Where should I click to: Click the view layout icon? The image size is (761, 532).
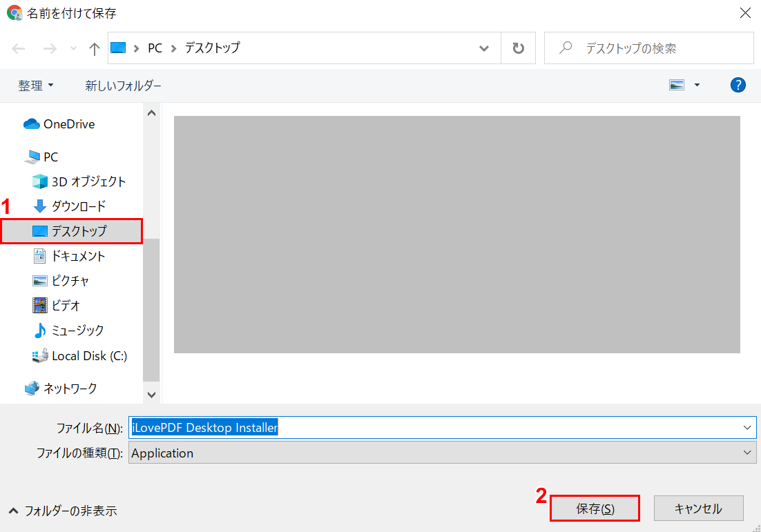676,85
